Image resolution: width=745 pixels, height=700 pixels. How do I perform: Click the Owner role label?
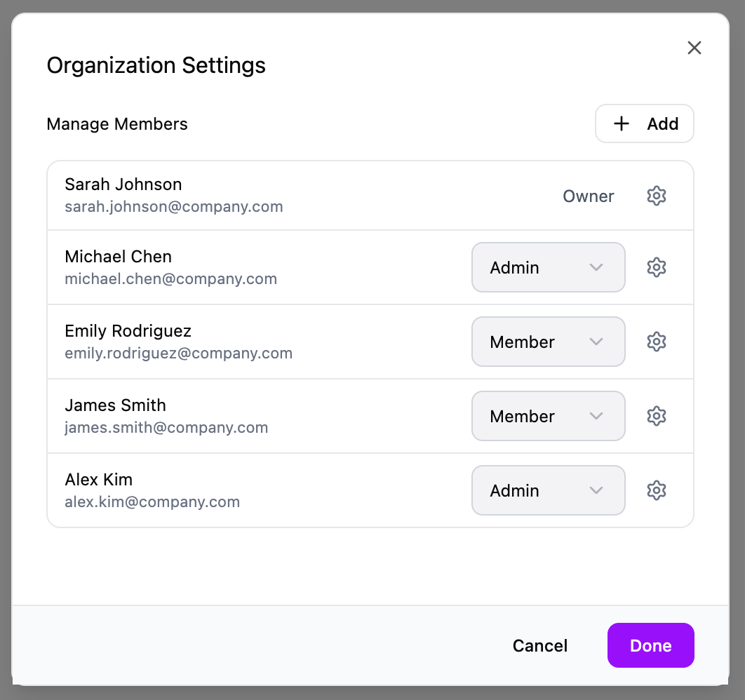click(588, 196)
